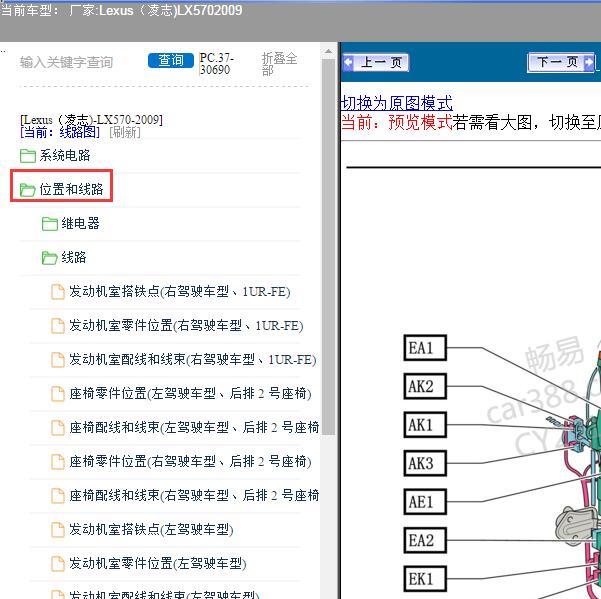Open the 切换为原图模式 link
The width and height of the screenshot is (601, 599).
(397, 103)
